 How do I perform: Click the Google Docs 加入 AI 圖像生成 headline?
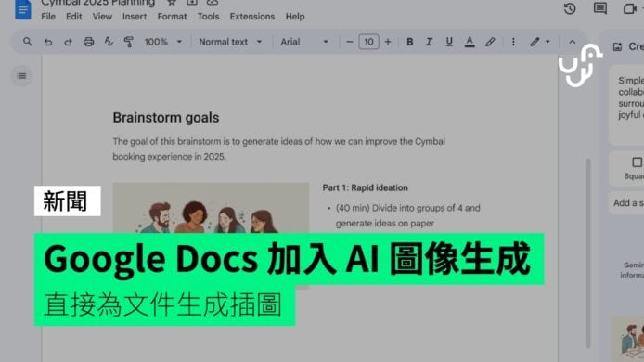(x=288, y=259)
